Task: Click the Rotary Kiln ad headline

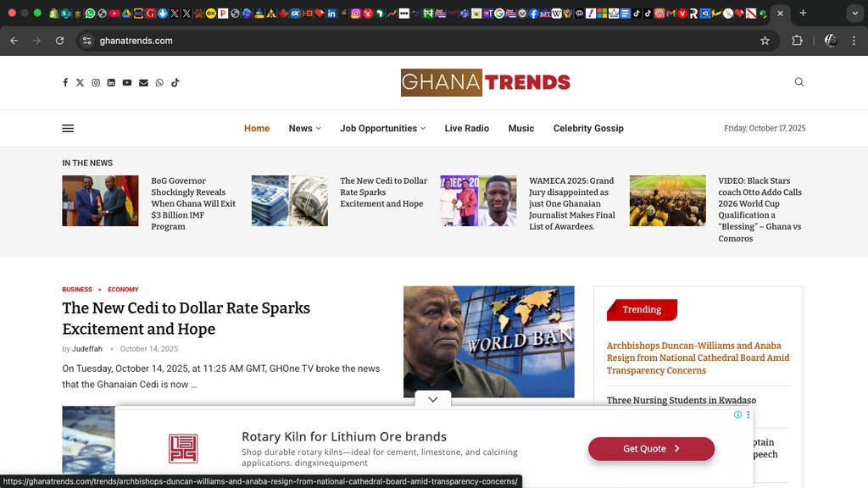Action: point(344,436)
